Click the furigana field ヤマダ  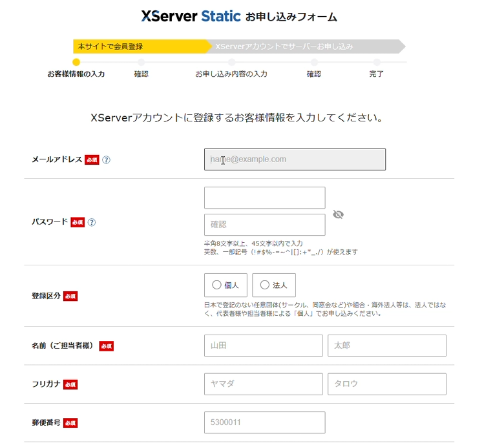[263, 384]
